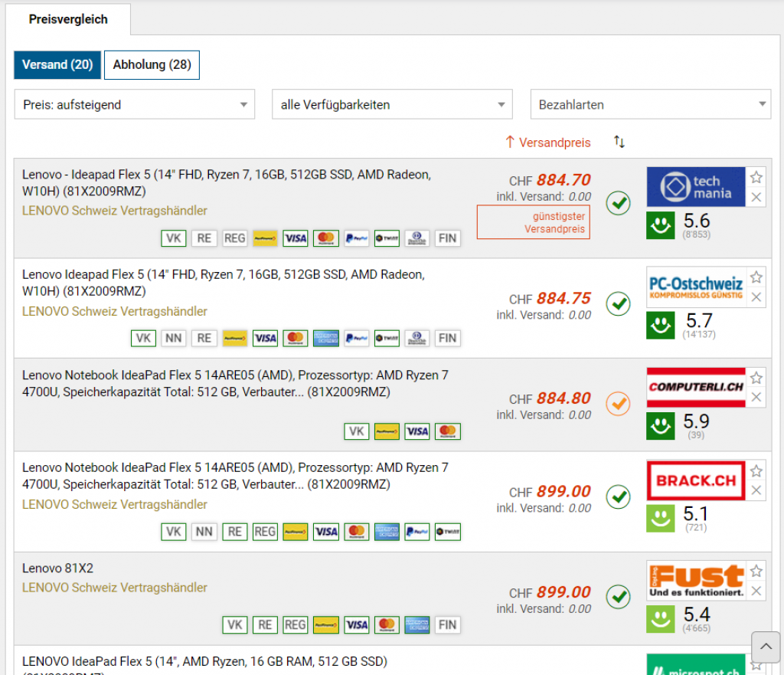The height and width of the screenshot is (675, 784).
Task: Switch to the Abholung (28) tab
Action: click(x=152, y=65)
